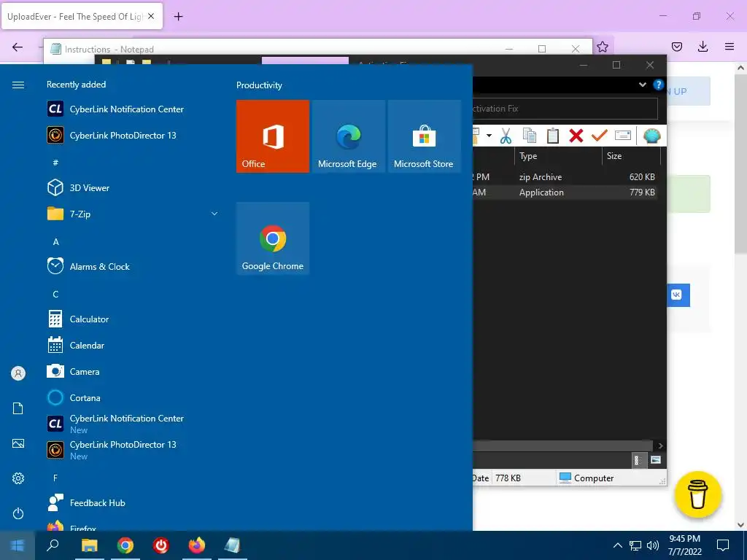Open CyberLink Notification Center under Recently added

click(133, 109)
